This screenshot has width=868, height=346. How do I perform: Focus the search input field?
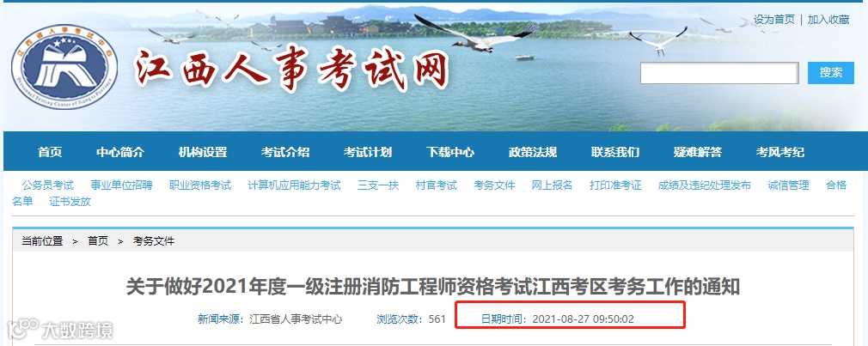719,73
